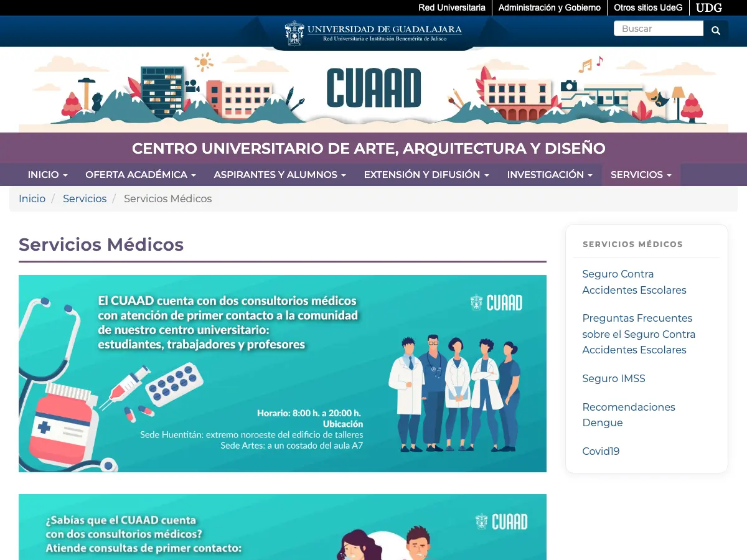This screenshot has height=560, width=747.
Task: Expand the ASPIRANTES Y ALUMNOS dropdown menu
Action: (280, 175)
